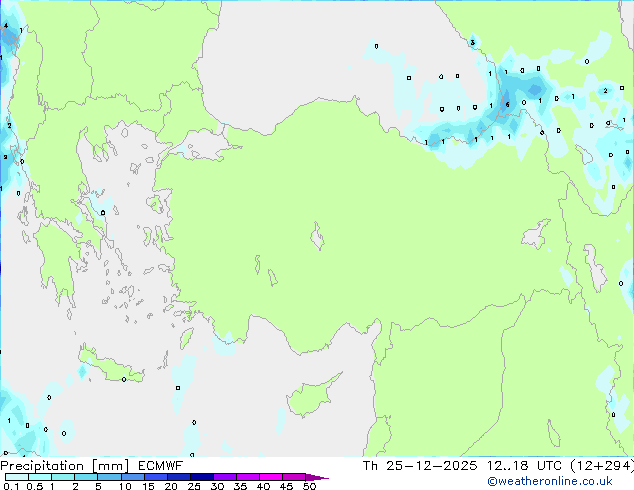Viewport: 634px width, 490px height.
Task: Click the '0.1' legend scale label
Action: [x=11, y=486]
